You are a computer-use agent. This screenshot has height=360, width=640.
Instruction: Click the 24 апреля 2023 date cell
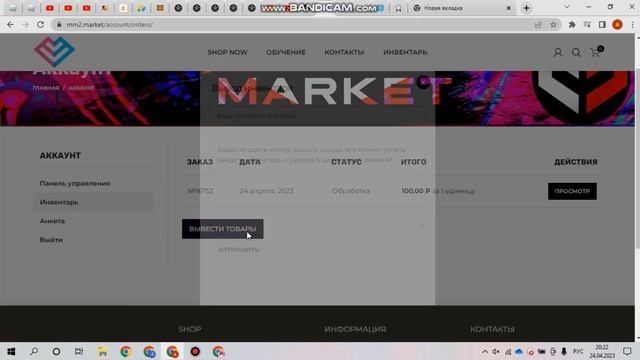point(267,191)
